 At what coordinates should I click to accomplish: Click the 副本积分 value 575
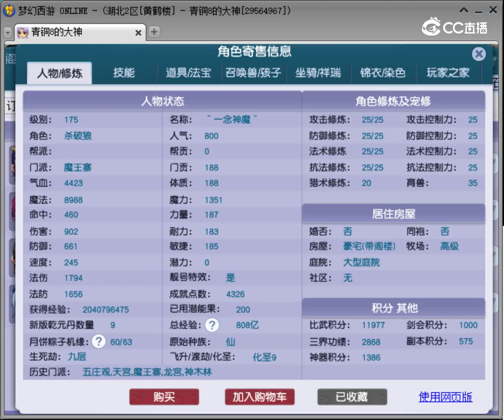pyautogui.click(x=466, y=341)
